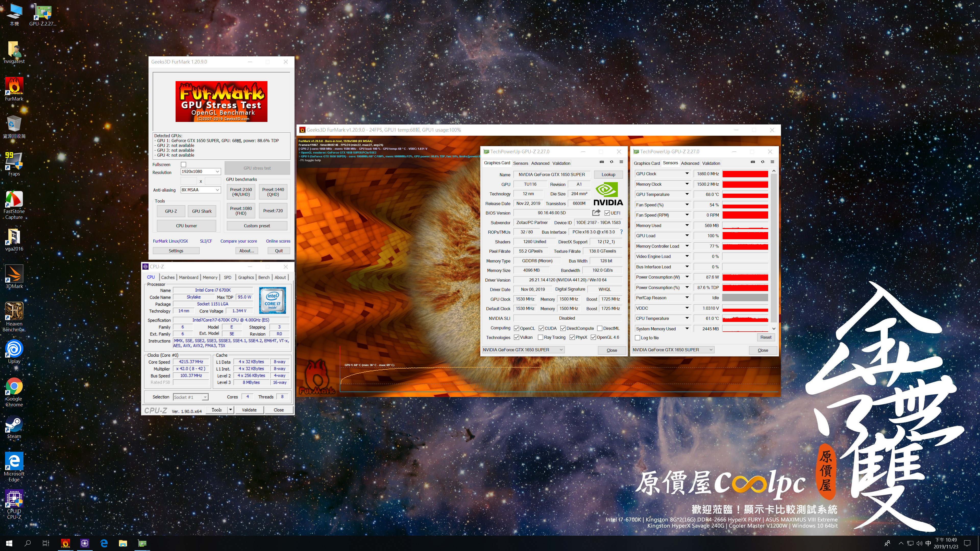
Task: Open the FurMark desktop icon
Action: (14, 89)
